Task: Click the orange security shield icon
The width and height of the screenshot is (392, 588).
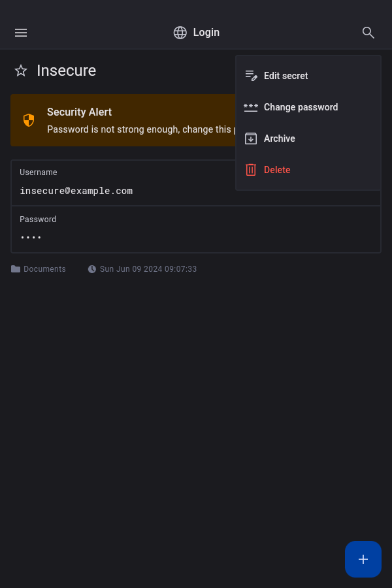Action: [x=29, y=120]
